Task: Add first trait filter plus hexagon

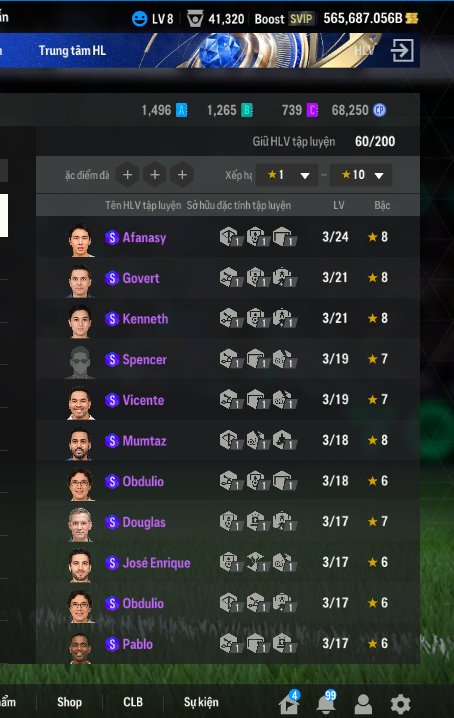Action: pos(127,174)
